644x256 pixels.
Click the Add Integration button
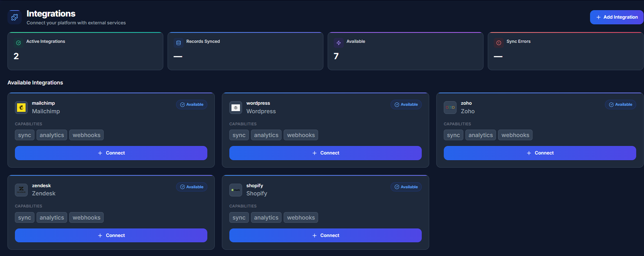coord(617,17)
